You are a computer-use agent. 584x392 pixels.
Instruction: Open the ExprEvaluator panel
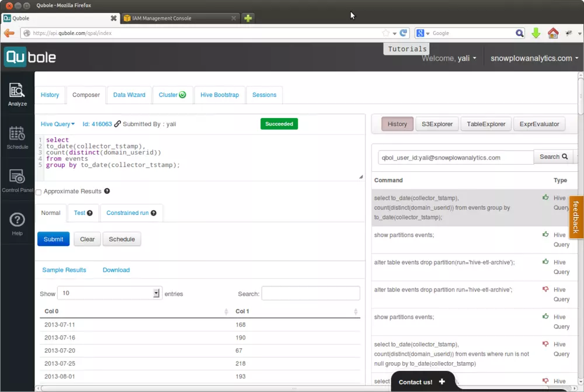[539, 124]
